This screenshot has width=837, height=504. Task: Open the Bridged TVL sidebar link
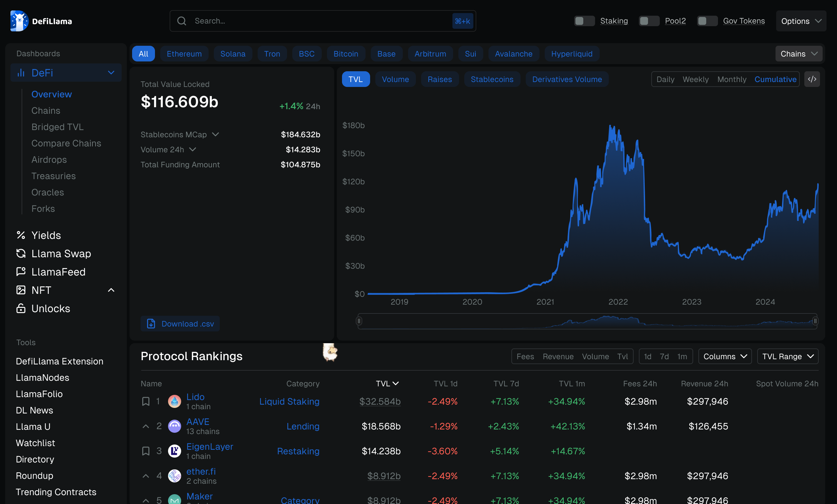[x=58, y=127]
